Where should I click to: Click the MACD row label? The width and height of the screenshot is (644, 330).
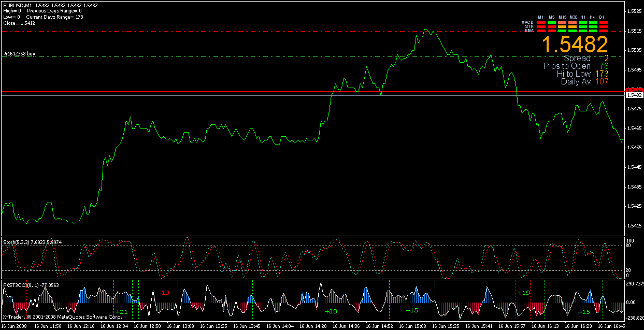click(527, 22)
